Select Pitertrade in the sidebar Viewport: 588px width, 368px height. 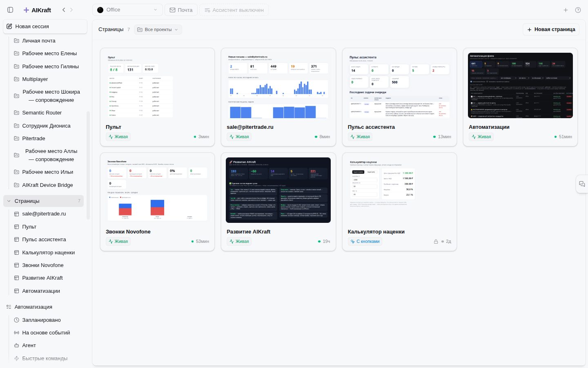click(x=34, y=139)
